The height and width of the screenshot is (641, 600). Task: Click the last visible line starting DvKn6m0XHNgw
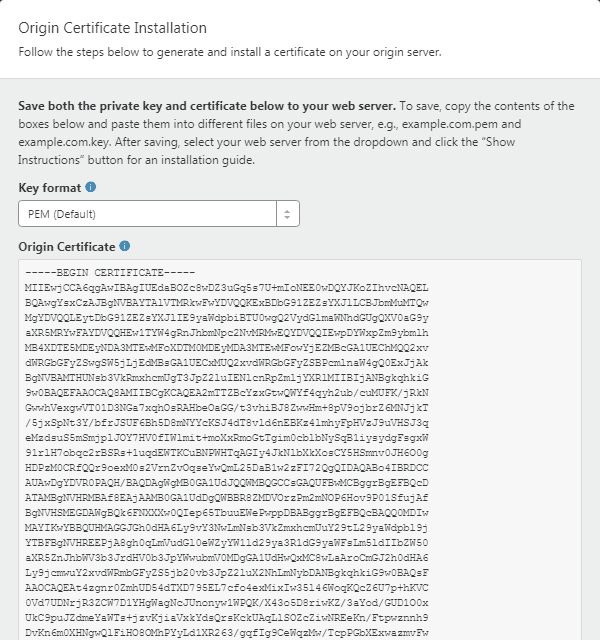(x=226, y=633)
